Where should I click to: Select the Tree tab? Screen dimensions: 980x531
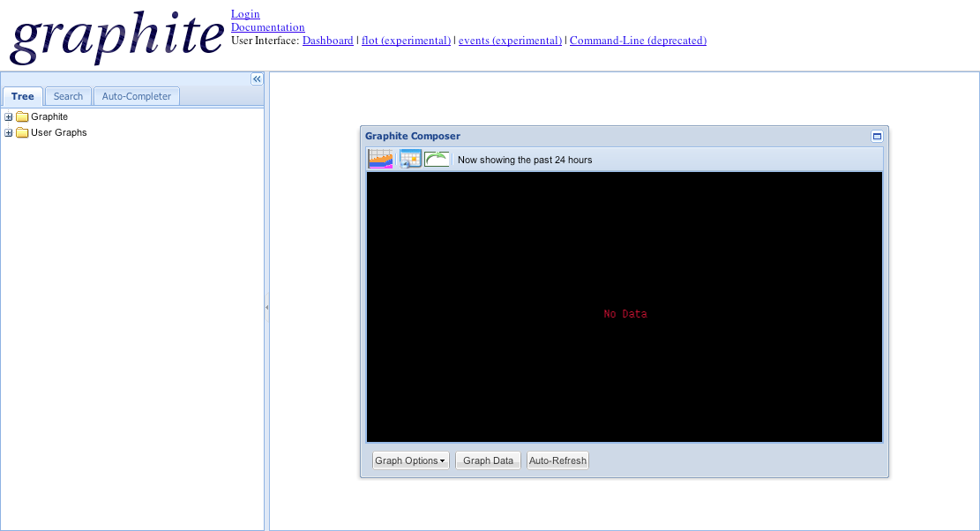coord(23,96)
